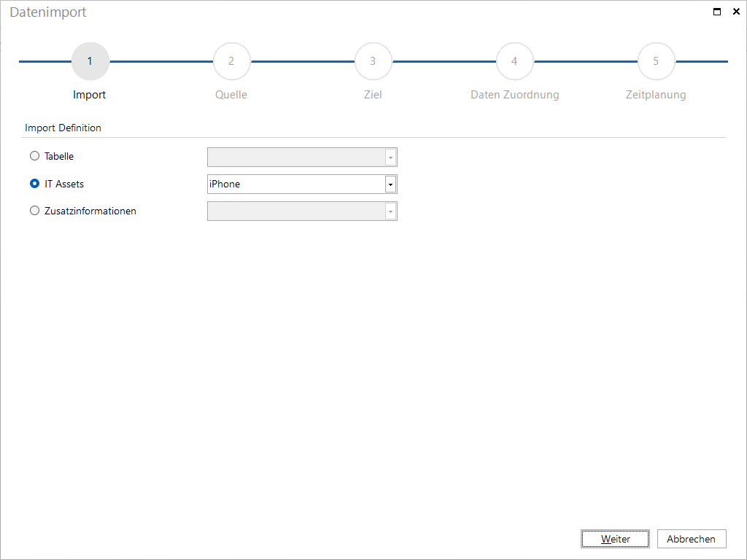The width and height of the screenshot is (747, 560).
Task: Click the Quelle step label
Action: (x=231, y=95)
